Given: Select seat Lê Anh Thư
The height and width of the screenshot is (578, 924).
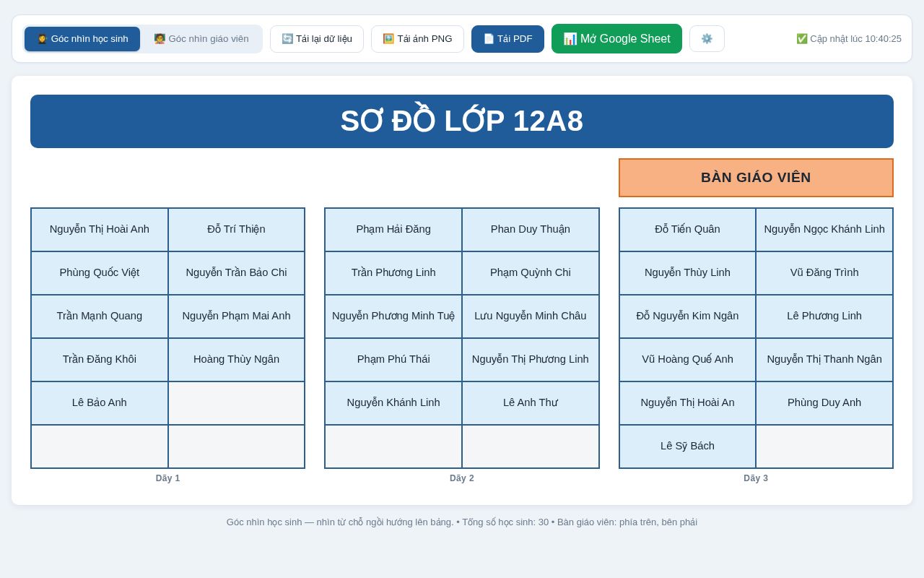Looking at the screenshot, I should pos(531,403).
